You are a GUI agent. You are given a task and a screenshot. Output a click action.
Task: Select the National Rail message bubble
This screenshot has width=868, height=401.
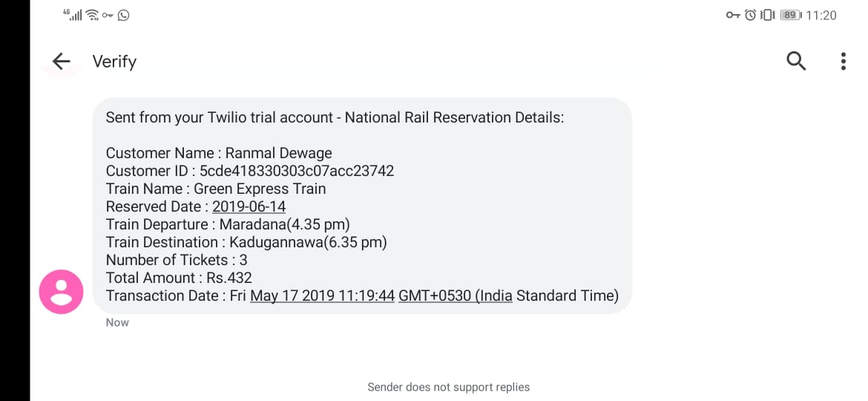[362, 206]
